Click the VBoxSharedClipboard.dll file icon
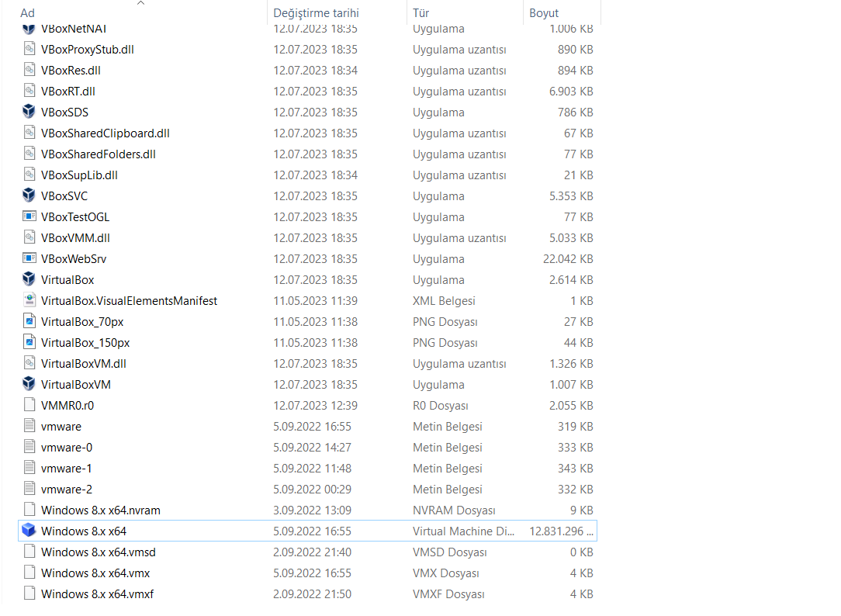The width and height of the screenshot is (841, 616). pos(29,133)
